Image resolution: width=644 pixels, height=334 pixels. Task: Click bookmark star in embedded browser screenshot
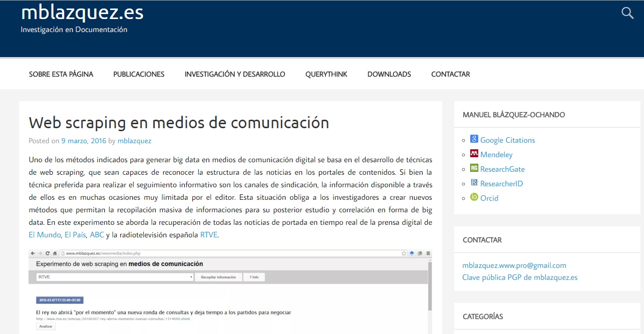point(404,253)
